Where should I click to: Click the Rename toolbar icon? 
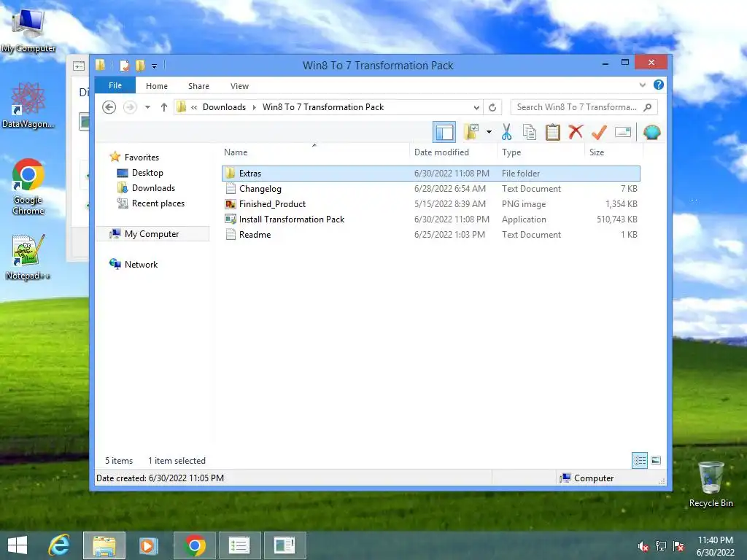coord(623,132)
